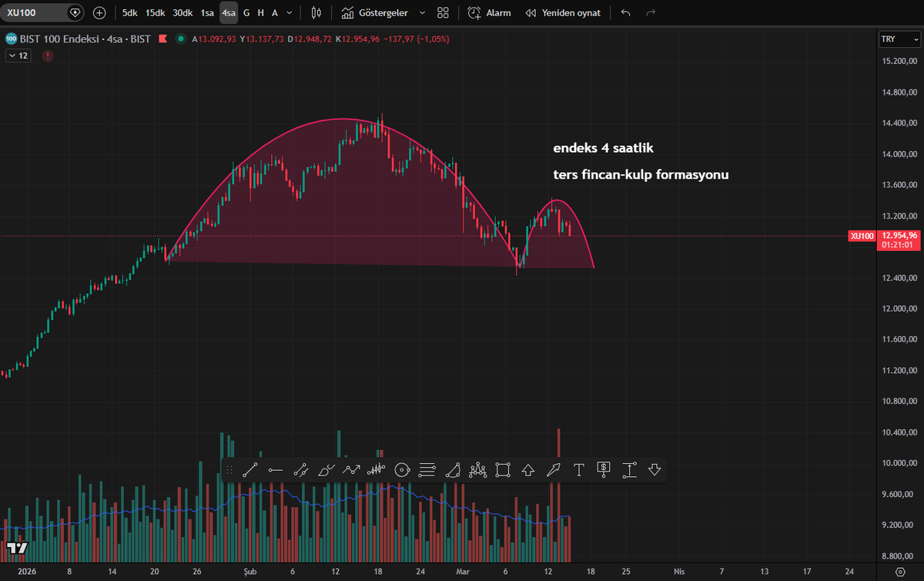The height and width of the screenshot is (581, 924).
Task: Click the −137,97 (−1,05%) change value
Action: 417,39
